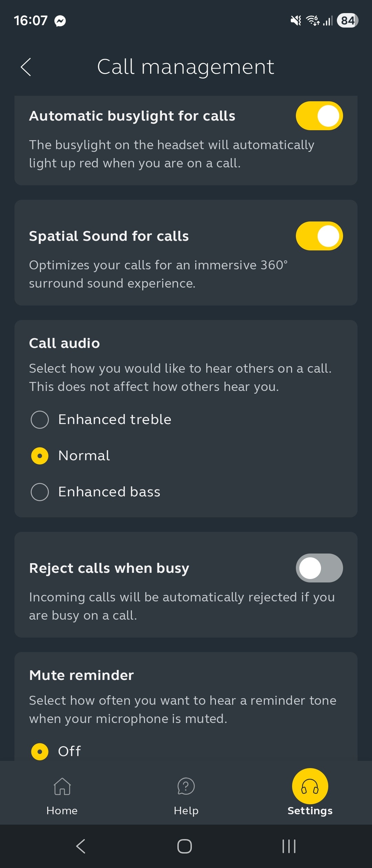Screen dimensions: 372x868
Task: Tap the back arrow beside Call management
Action: pos(26,67)
